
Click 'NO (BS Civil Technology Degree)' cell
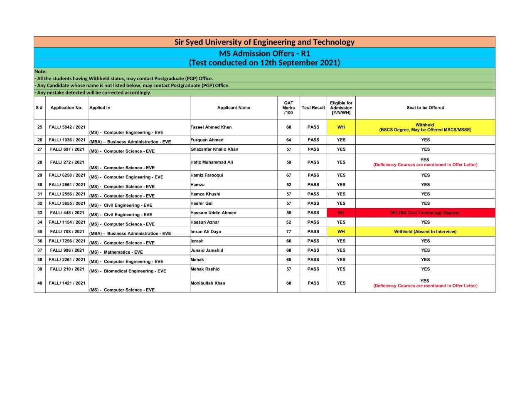[x=425, y=213]
